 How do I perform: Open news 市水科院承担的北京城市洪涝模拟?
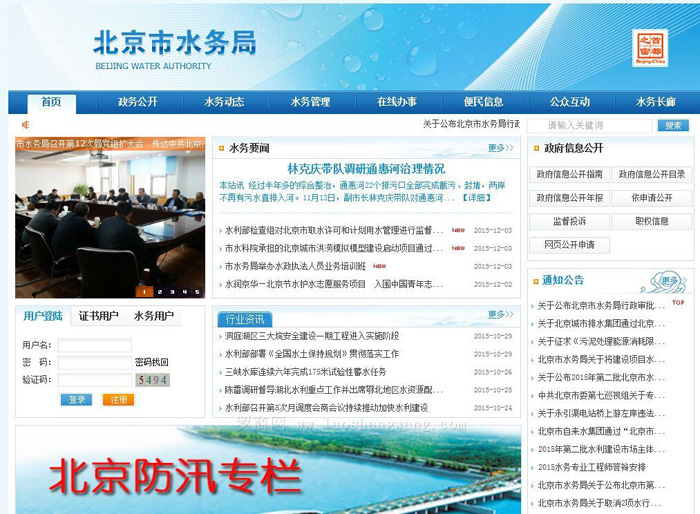[333, 248]
